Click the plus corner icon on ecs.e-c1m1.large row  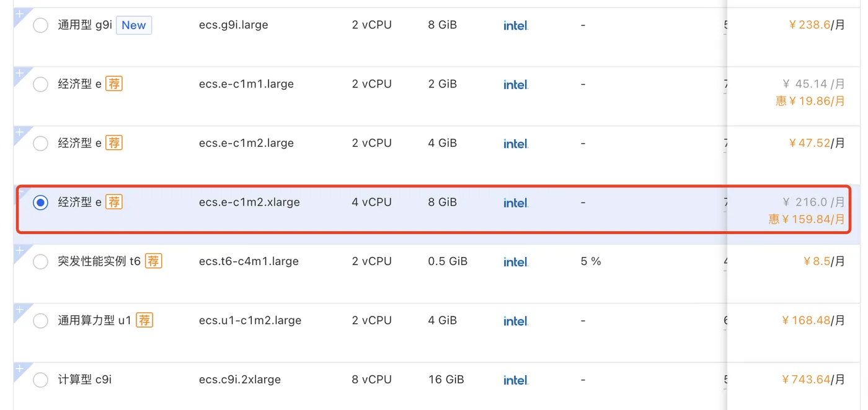20,73
